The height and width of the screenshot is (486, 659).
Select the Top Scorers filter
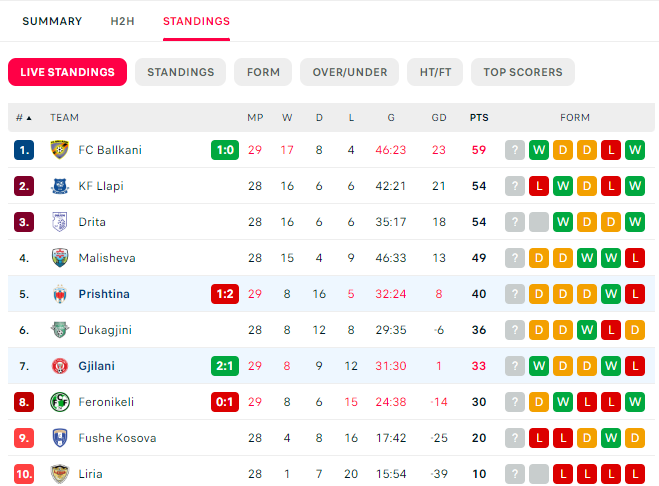pos(522,72)
